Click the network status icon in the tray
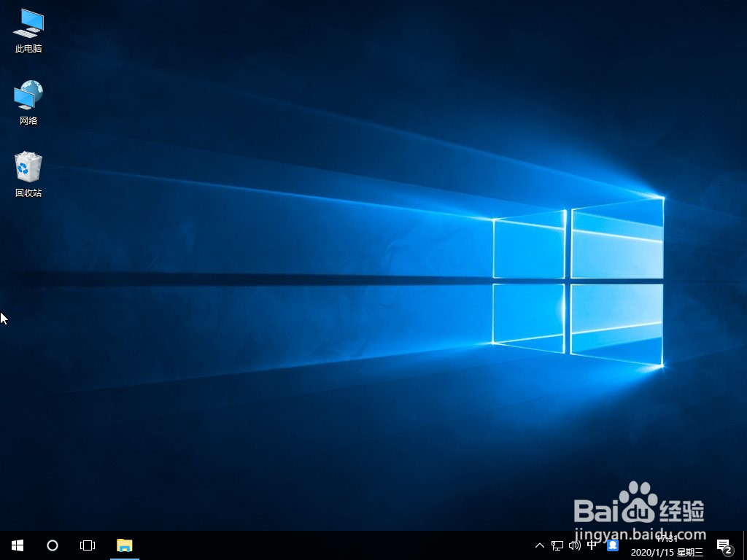This screenshot has height=560, width=747. [x=556, y=545]
